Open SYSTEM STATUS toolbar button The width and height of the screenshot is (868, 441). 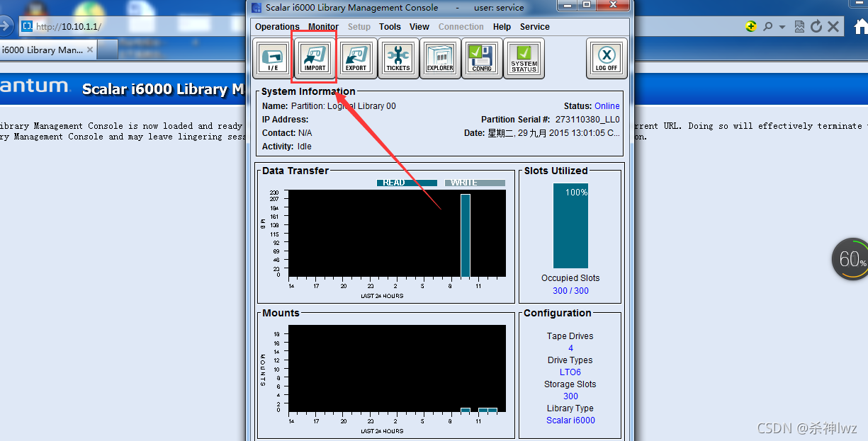click(524, 58)
